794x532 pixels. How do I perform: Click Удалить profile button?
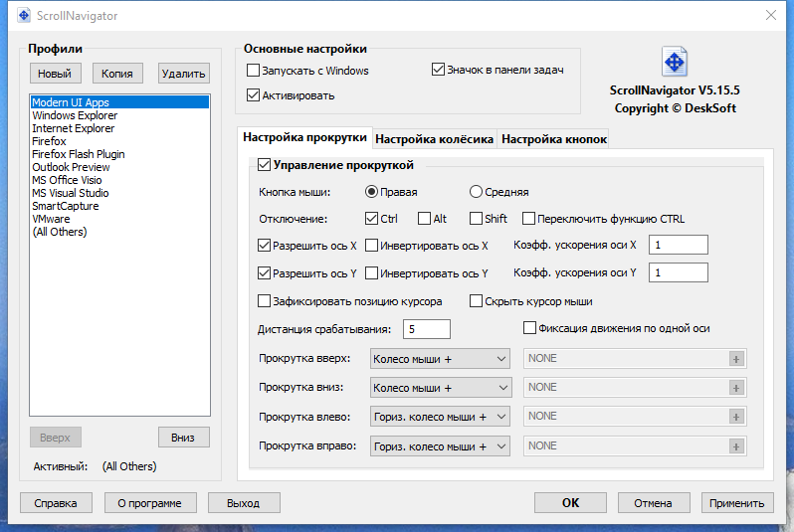coord(184,74)
